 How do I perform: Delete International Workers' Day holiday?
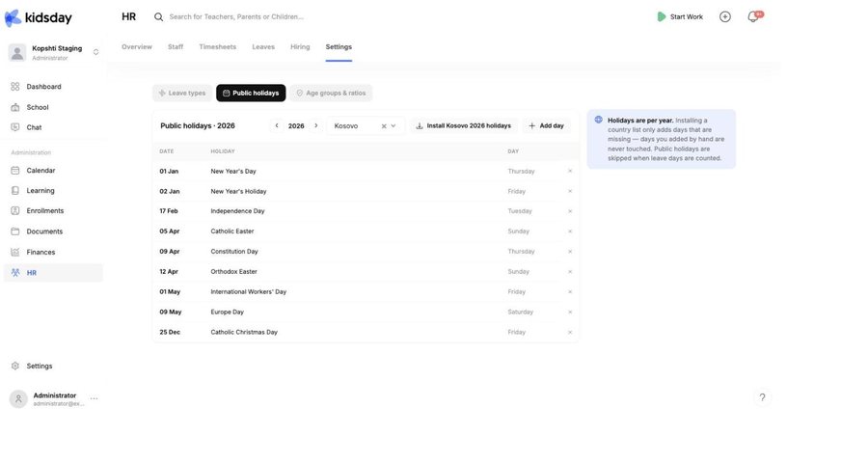point(570,291)
